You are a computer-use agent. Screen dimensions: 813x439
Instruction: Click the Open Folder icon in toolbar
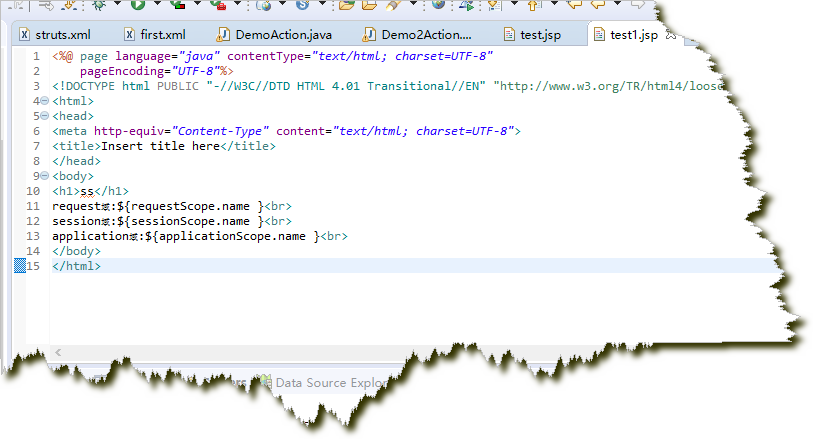(x=346, y=6)
